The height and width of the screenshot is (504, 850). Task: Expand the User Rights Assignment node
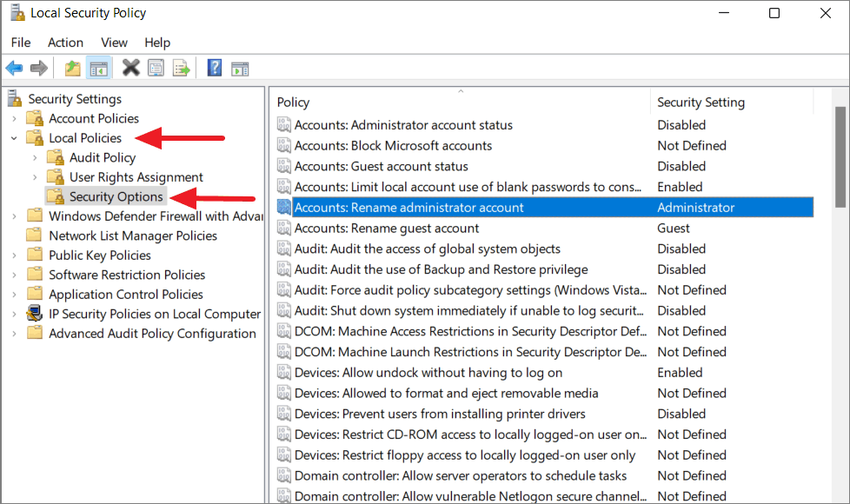coord(36,177)
